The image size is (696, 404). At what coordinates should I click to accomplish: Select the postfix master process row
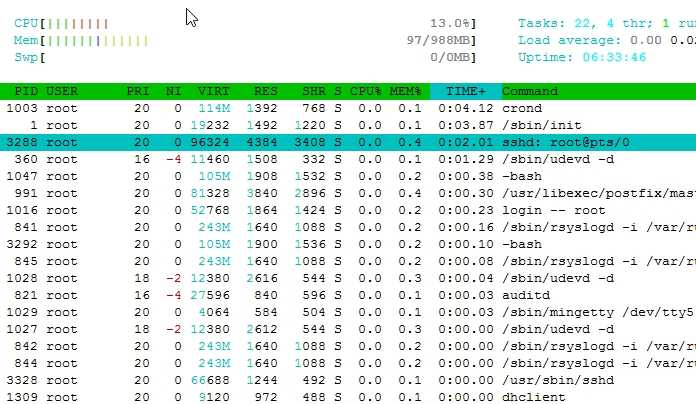(348, 194)
